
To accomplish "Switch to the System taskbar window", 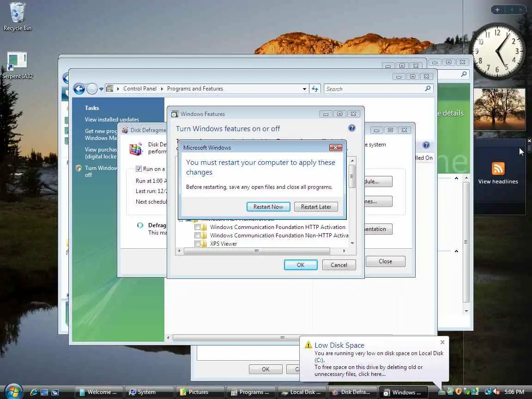I will 149,392.
